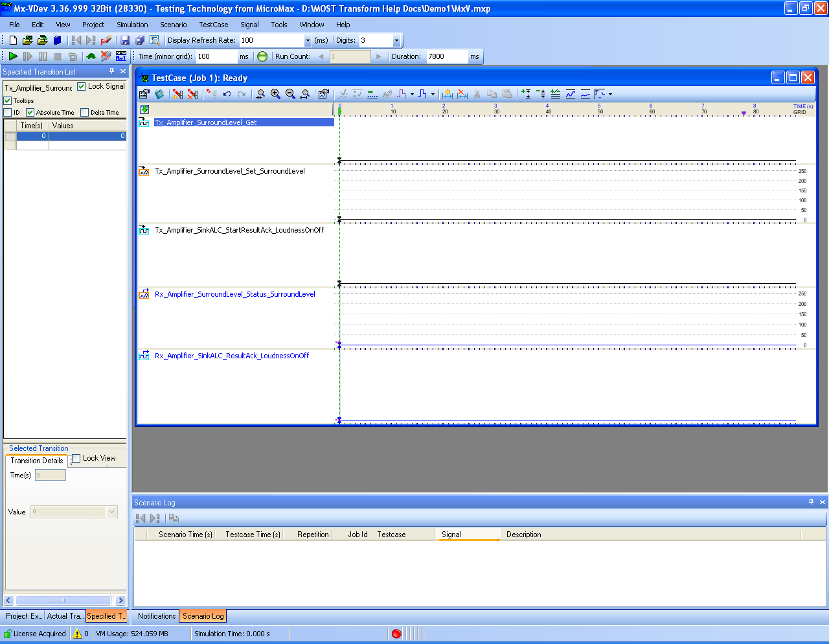Open the Simulation menu
Viewport: 829px width, 644px height.
pyautogui.click(x=132, y=25)
